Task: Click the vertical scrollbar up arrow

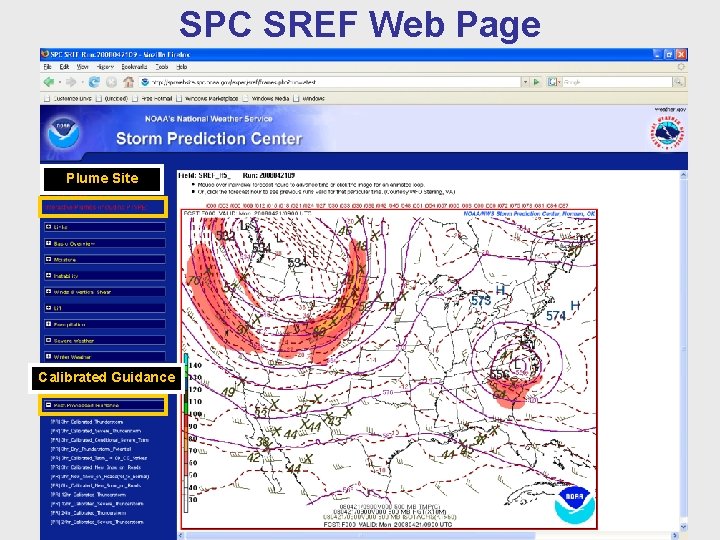Action: (683, 175)
